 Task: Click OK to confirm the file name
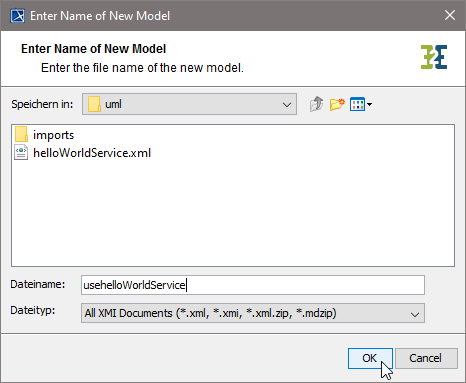point(370,358)
